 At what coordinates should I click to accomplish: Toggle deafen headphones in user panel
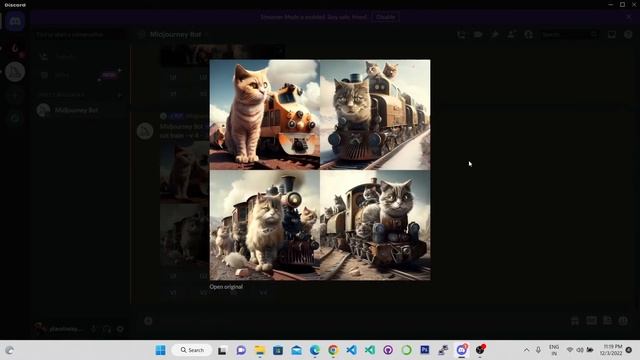107,329
